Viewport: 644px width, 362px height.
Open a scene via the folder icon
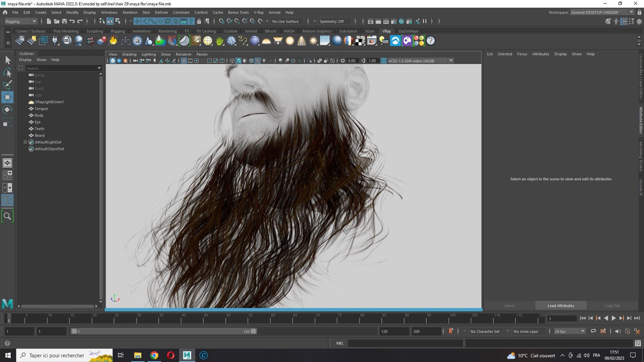[57, 21]
